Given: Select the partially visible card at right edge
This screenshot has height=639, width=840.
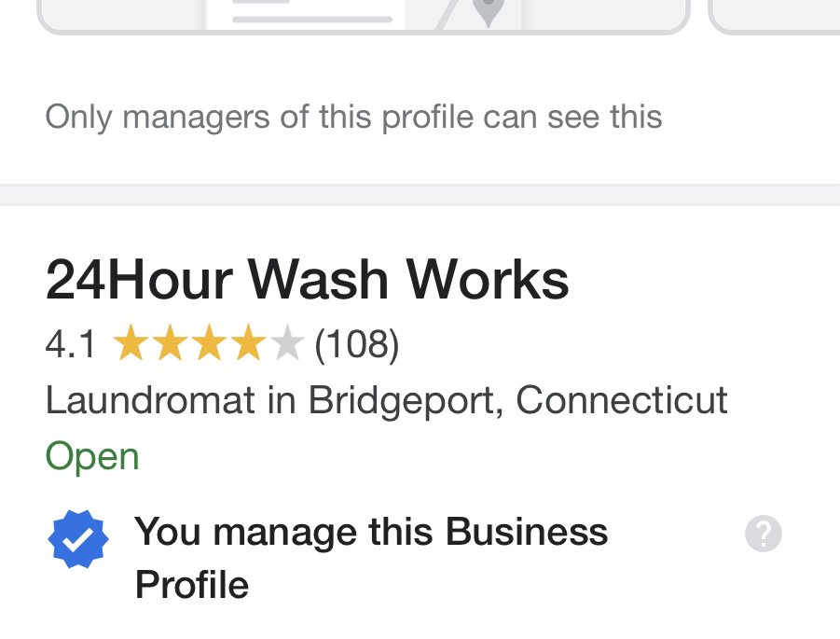Looking at the screenshot, I should [774, 17].
